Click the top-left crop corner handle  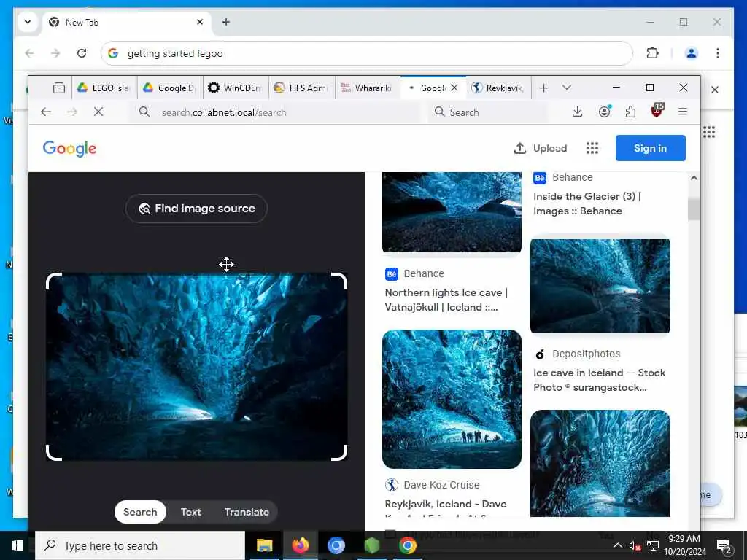point(54,281)
